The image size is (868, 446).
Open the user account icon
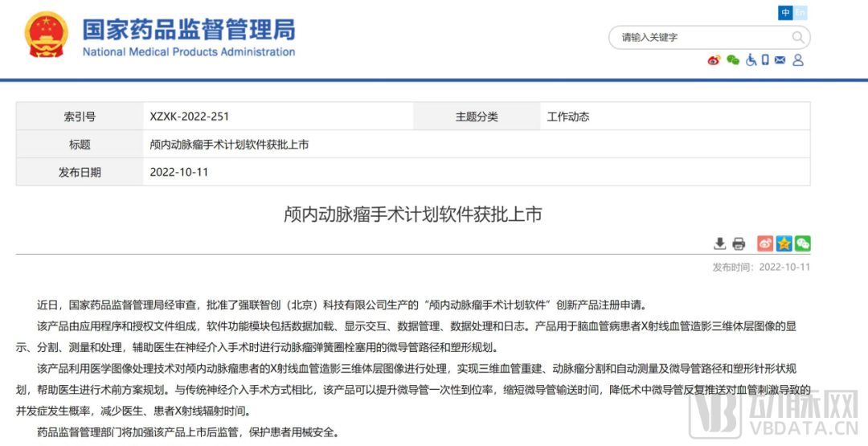(798, 60)
